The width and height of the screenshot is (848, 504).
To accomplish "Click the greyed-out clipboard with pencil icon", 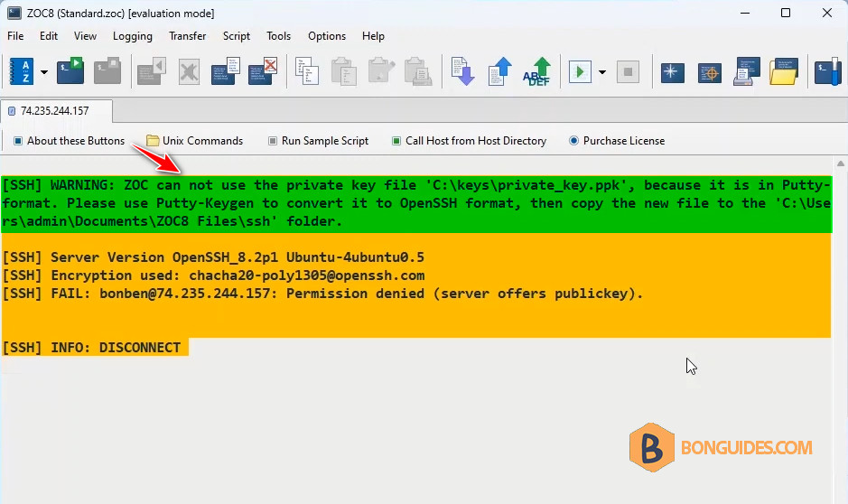I will point(381,71).
